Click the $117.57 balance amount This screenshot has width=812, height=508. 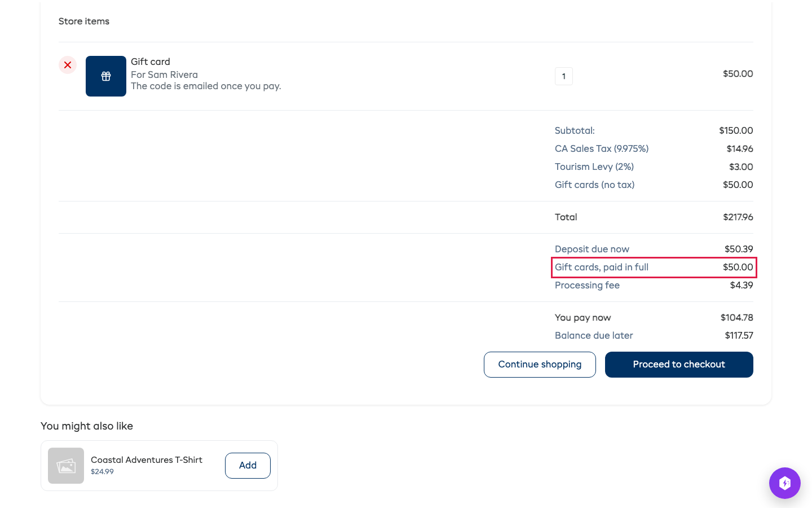(x=739, y=335)
